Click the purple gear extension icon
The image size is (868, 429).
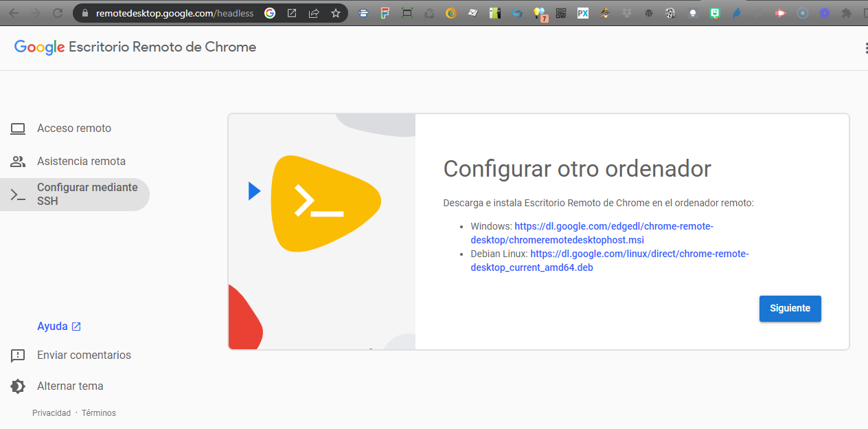pyautogui.click(x=825, y=13)
